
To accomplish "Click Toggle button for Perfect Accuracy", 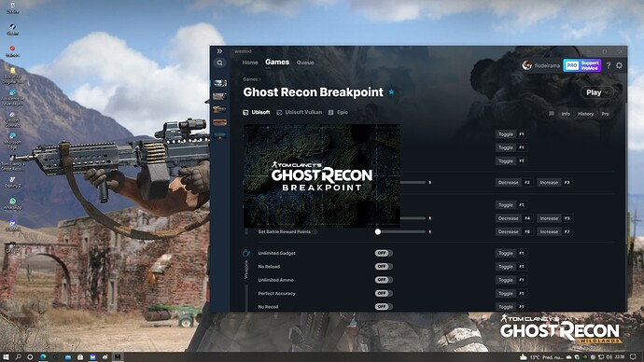I will point(506,294).
